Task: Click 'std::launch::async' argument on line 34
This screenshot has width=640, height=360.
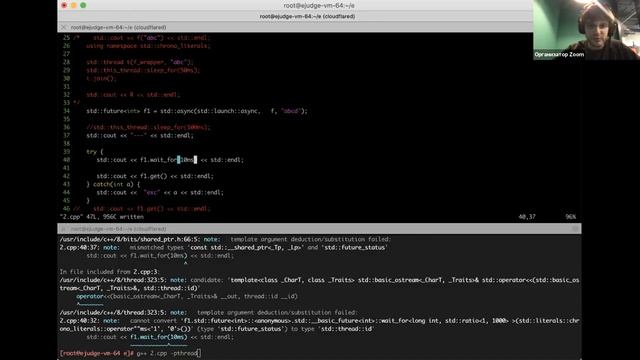Action: [x=228, y=111]
